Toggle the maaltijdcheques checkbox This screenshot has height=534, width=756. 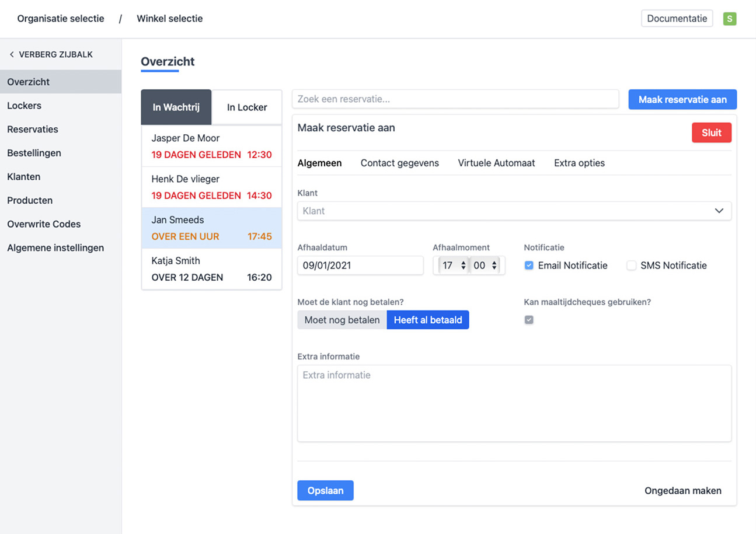(x=529, y=320)
